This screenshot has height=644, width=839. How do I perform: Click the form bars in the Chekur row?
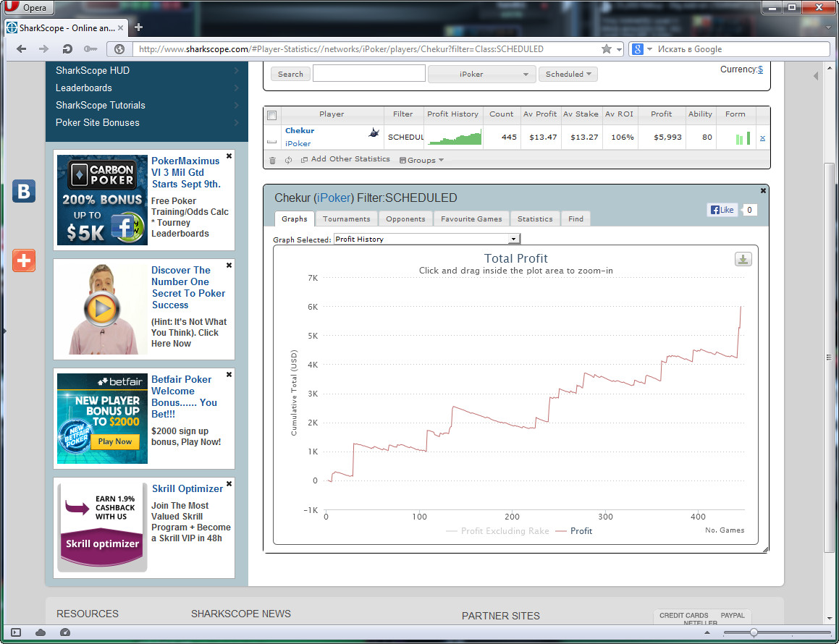[x=743, y=138]
